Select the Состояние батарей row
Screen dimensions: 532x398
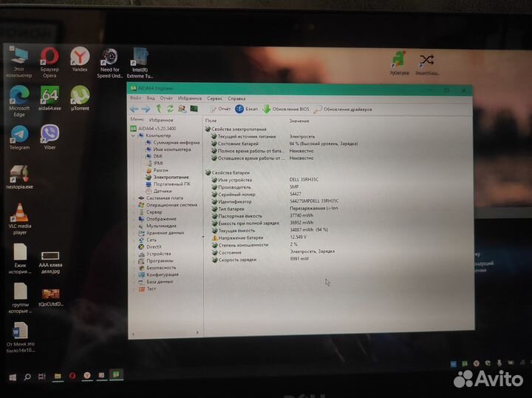tap(284, 144)
